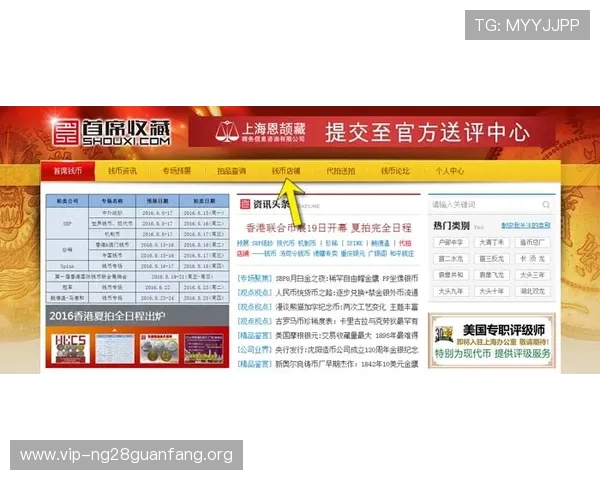600x480 pixels.
Task: Click the 香港&澳门钱币 session cell
Action: coord(112,245)
